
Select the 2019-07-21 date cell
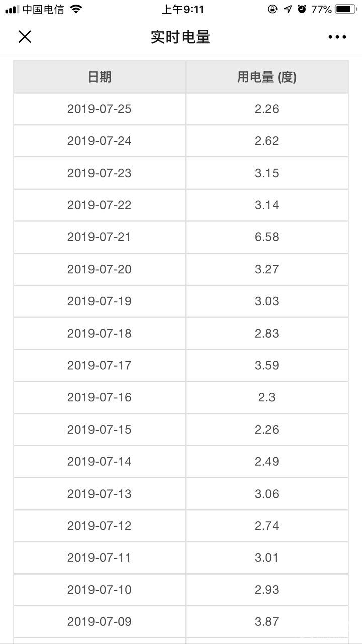coord(100,237)
